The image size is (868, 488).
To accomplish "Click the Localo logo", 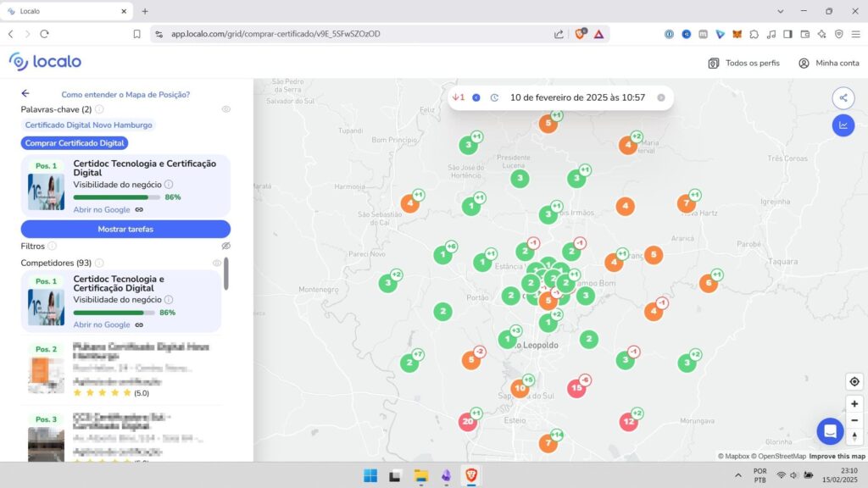I will pyautogui.click(x=46, y=61).
